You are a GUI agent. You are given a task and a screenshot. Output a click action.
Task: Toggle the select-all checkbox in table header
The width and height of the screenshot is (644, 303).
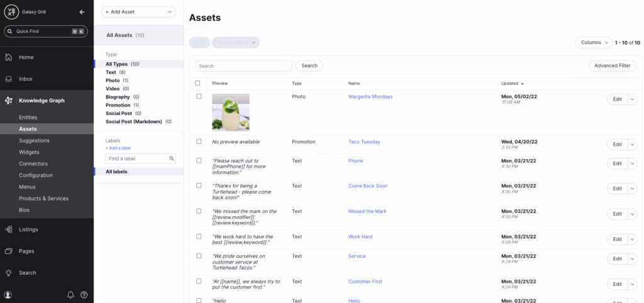pos(197,83)
